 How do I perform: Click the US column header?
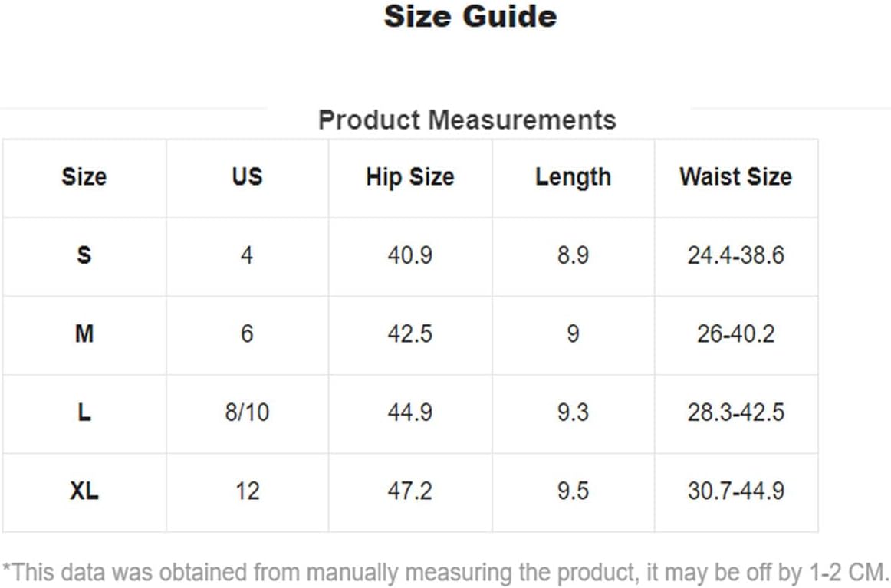[247, 176]
